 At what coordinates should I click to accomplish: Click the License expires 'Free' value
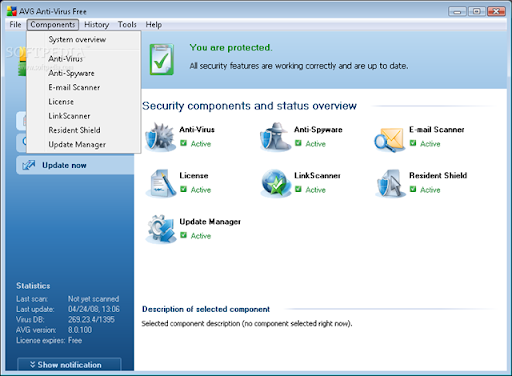[x=75, y=340]
